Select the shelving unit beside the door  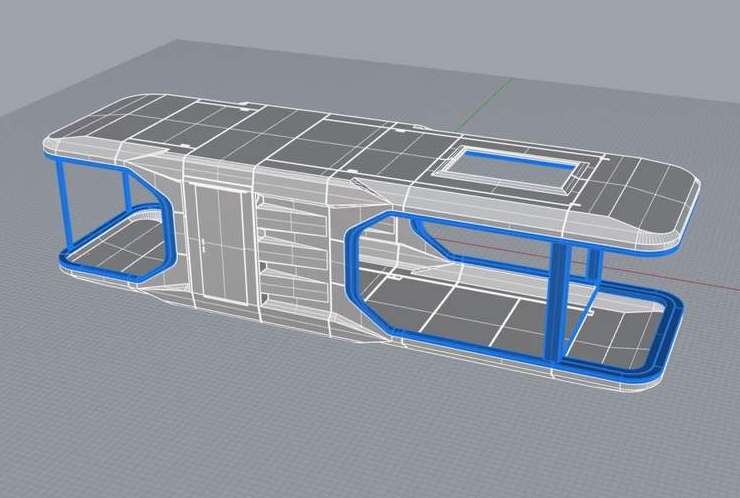[x=293, y=257]
